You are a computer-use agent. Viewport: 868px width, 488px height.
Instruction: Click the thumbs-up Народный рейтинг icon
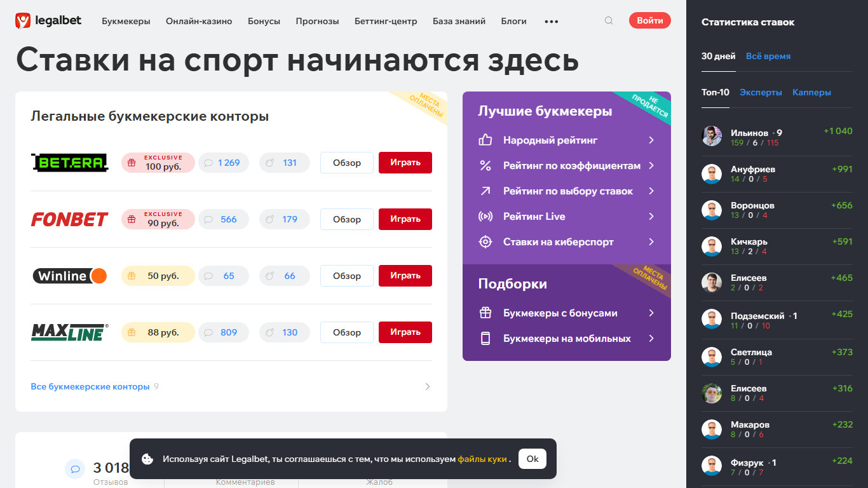point(485,140)
